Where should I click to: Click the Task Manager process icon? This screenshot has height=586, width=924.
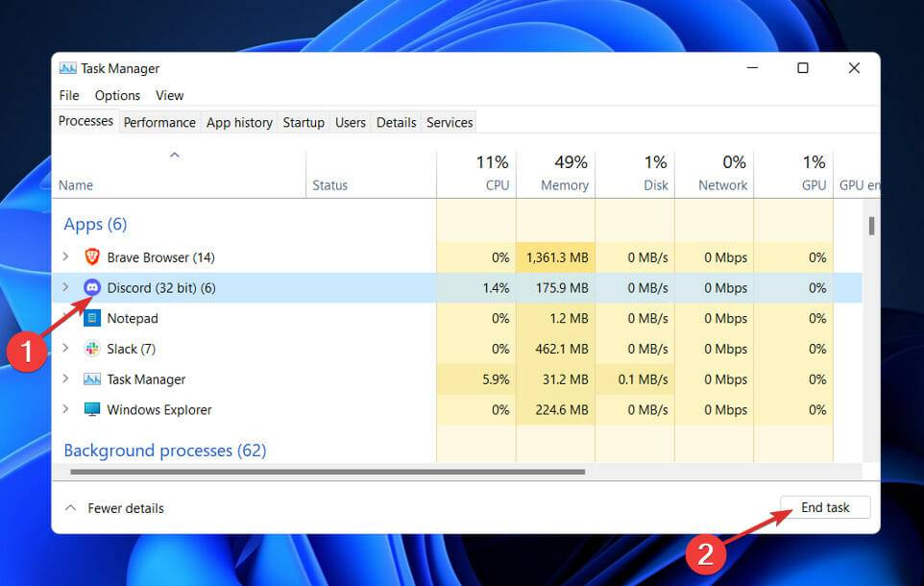point(92,379)
